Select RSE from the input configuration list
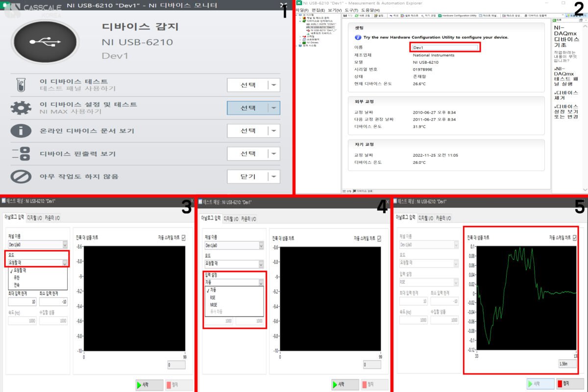588x392 pixels. coord(213,297)
